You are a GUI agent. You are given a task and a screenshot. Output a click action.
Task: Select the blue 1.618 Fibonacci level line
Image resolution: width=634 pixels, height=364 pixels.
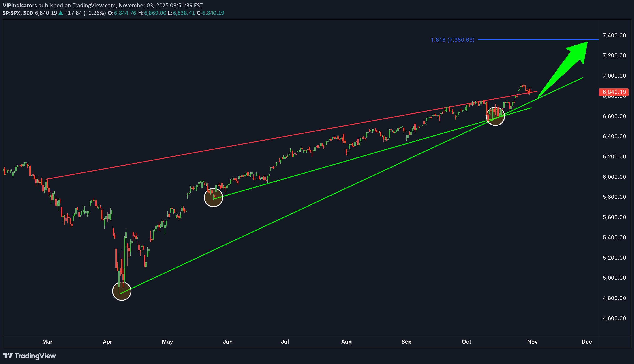point(538,39)
